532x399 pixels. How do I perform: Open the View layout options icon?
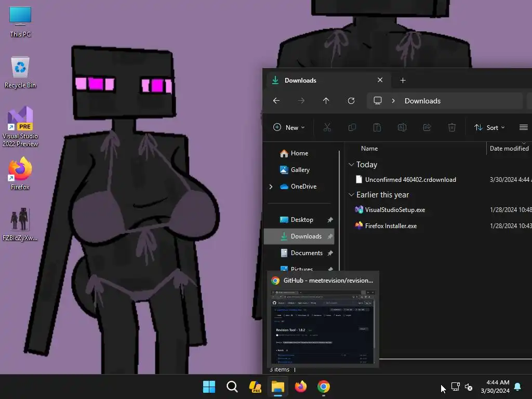point(524,128)
